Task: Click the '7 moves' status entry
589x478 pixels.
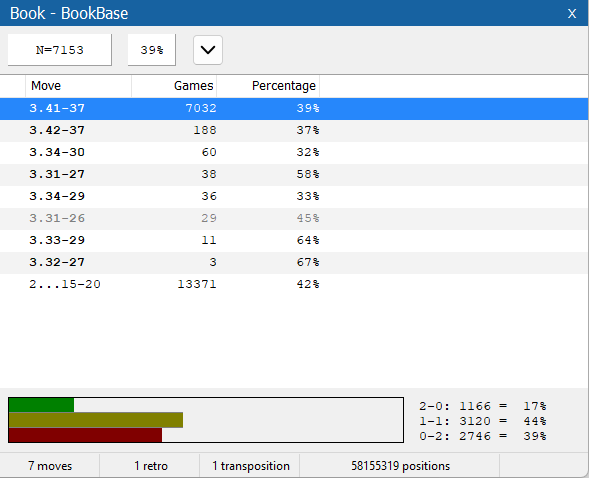Action: tap(50, 466)
